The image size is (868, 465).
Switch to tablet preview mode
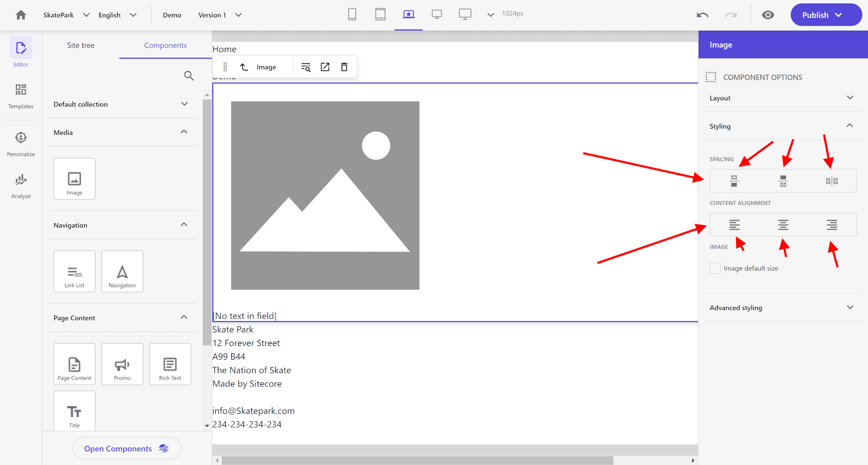(380, 14)
